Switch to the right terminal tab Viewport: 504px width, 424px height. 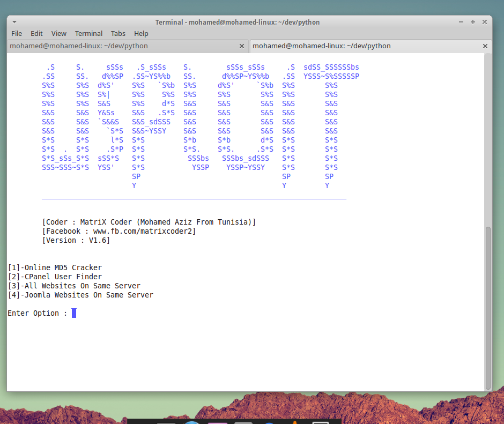pos(323,46)
